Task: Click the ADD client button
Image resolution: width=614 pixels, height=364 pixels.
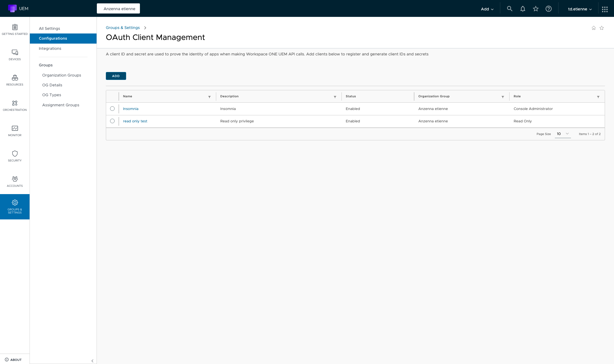Action: [116, 76]
